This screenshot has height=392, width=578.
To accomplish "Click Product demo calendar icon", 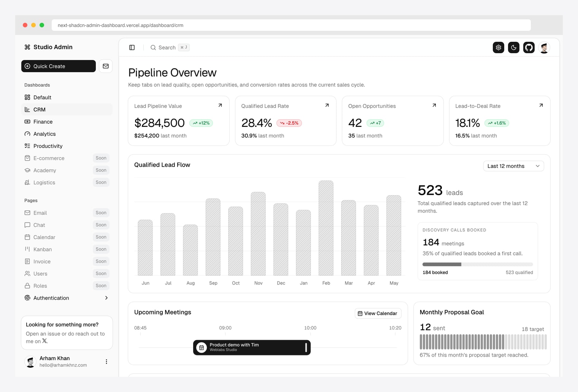I will pos(202,348).
